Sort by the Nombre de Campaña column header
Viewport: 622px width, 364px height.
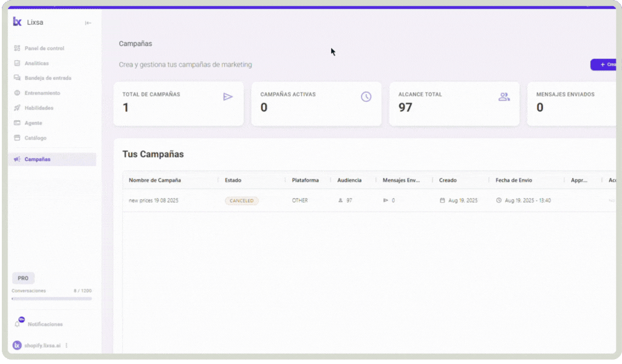point(155,180)
